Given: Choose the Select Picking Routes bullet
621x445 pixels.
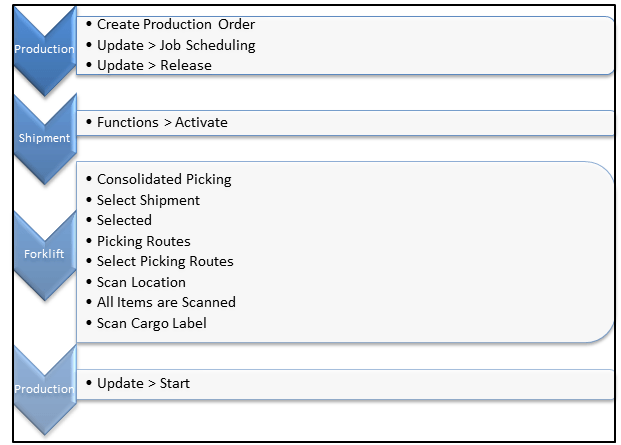Looking at the screenshot, I should pos(165,261).
